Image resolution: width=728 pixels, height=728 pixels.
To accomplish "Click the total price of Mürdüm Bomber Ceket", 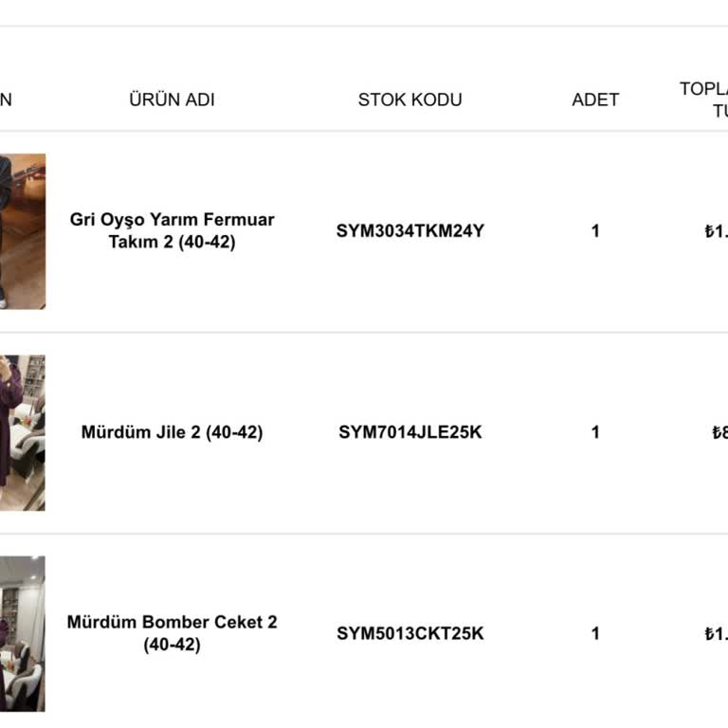I will tap(716, 634).
